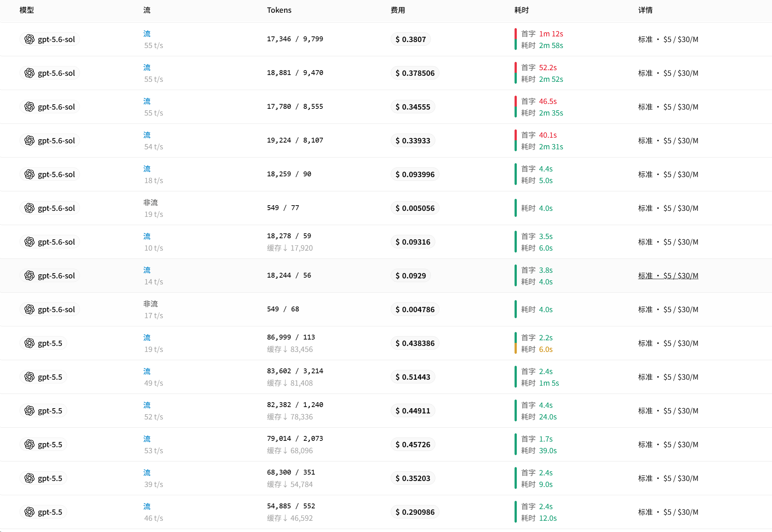Click the OpenAI logo in the $0.3807 row
The height and width of the screenshot is (532, 772).
point(29,39)
